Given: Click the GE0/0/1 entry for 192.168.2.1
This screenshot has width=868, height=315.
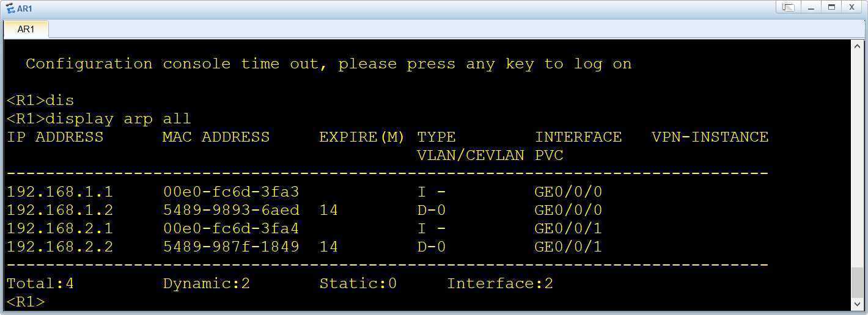Looking at the screenshot, I should click(568, 228).
